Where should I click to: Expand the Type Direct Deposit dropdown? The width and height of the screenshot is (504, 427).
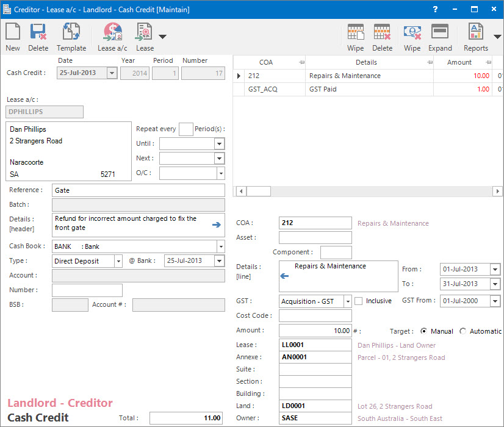pos(118,261)
